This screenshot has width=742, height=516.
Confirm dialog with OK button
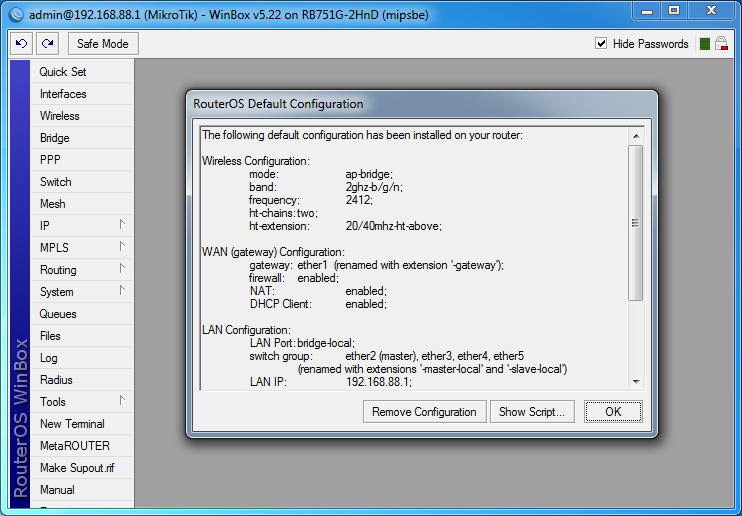click(x=613, y=412)
